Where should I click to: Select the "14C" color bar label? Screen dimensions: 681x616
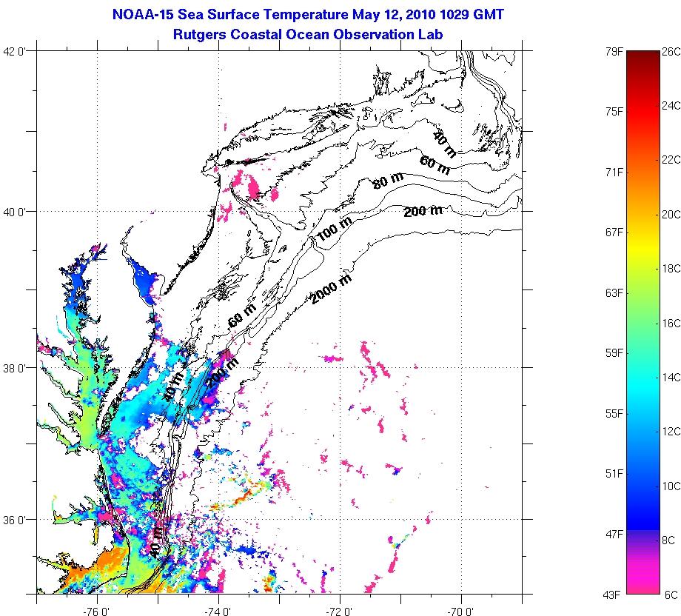(671, 377)
